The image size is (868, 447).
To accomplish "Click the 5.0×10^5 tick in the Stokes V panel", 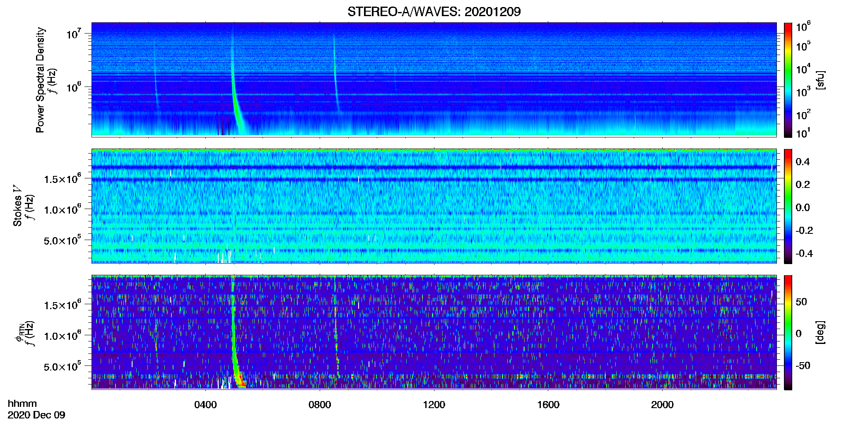I will [63, 240].
